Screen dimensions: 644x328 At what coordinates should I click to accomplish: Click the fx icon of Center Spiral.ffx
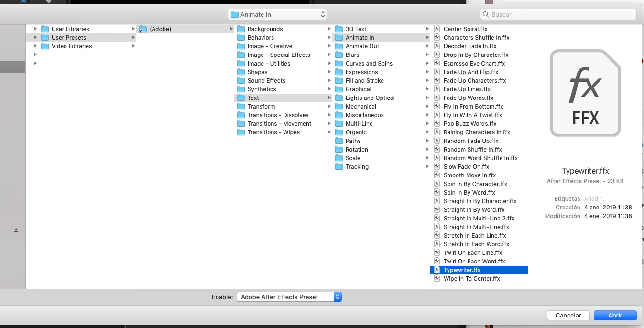(437, 29)
